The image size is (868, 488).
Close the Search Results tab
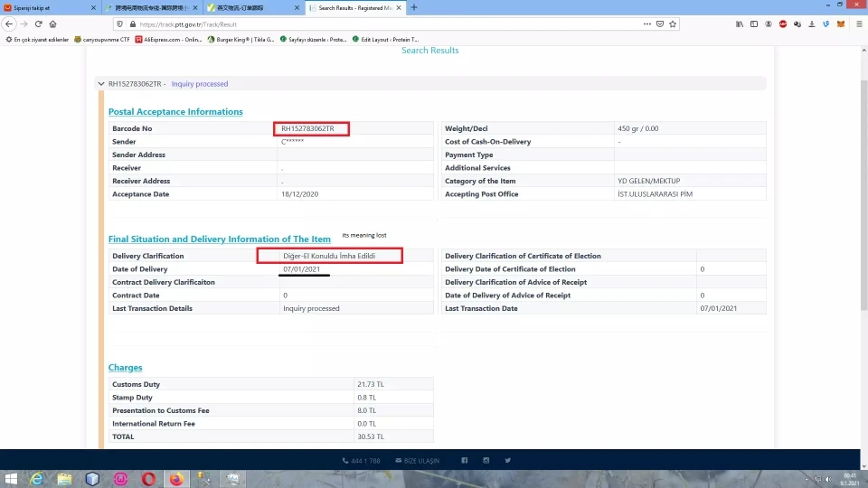(399, 8)
